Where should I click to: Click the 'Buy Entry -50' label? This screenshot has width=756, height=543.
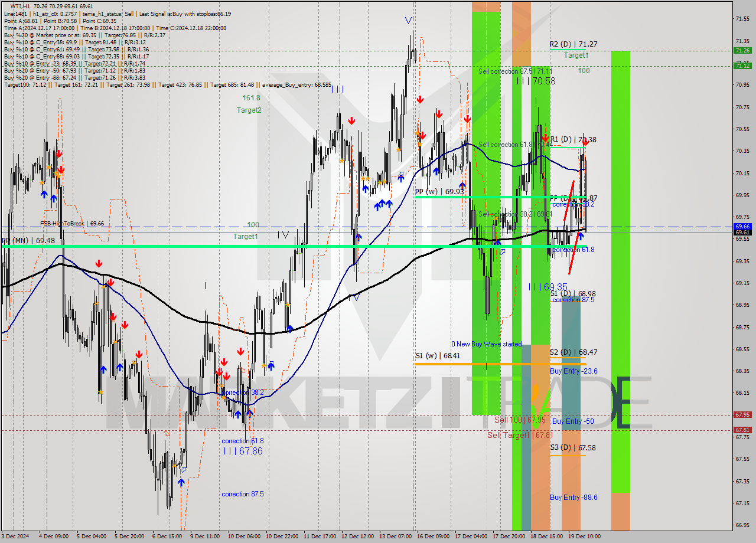[x=572, y=421]
